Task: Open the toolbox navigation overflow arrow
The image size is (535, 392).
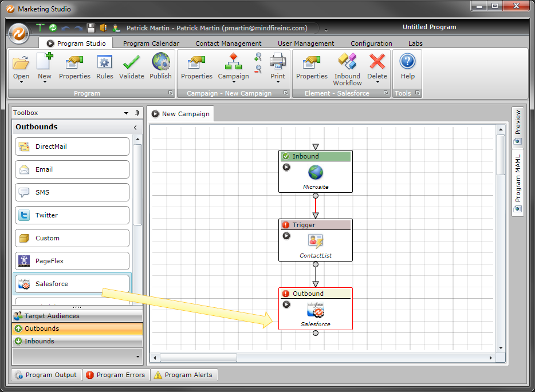Action: click(x=137, y=357)
